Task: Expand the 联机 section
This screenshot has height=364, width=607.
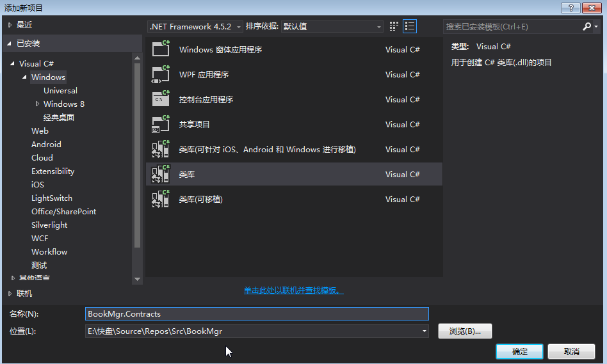Action: tap(10, 294)
